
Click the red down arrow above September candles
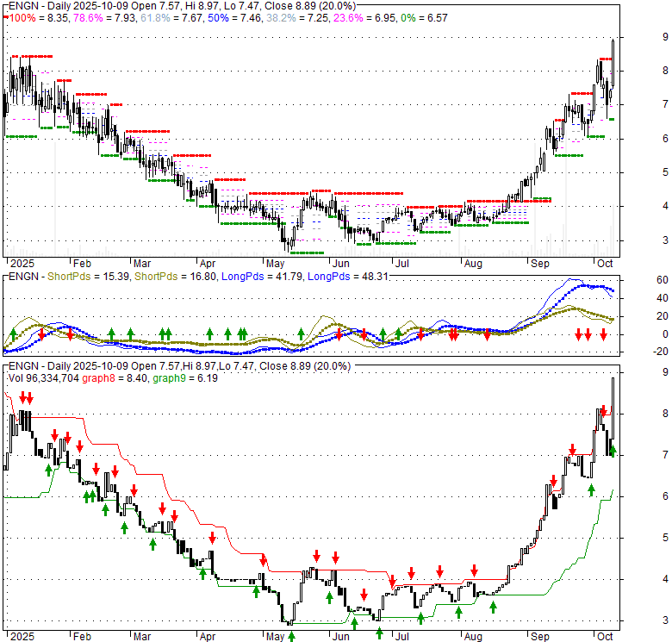pyautogui.click(x=552, y=482)
